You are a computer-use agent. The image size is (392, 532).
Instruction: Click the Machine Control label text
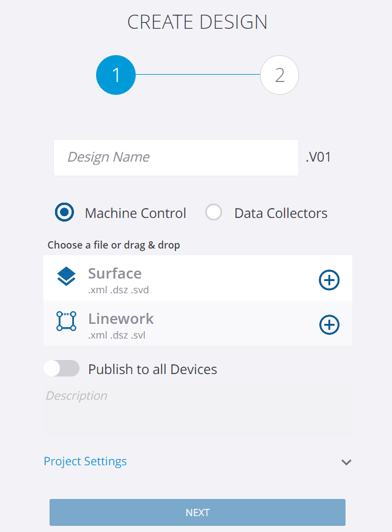[x=136, y=213]
